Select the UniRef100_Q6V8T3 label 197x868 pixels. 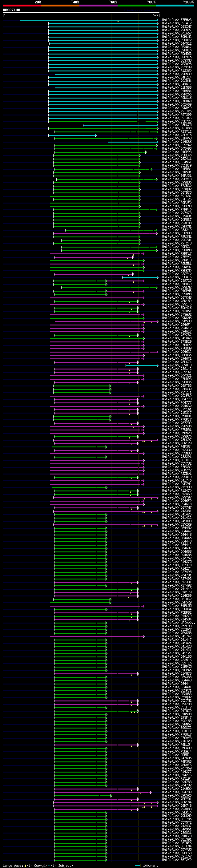pyautogui.click(x=176, y=365)
